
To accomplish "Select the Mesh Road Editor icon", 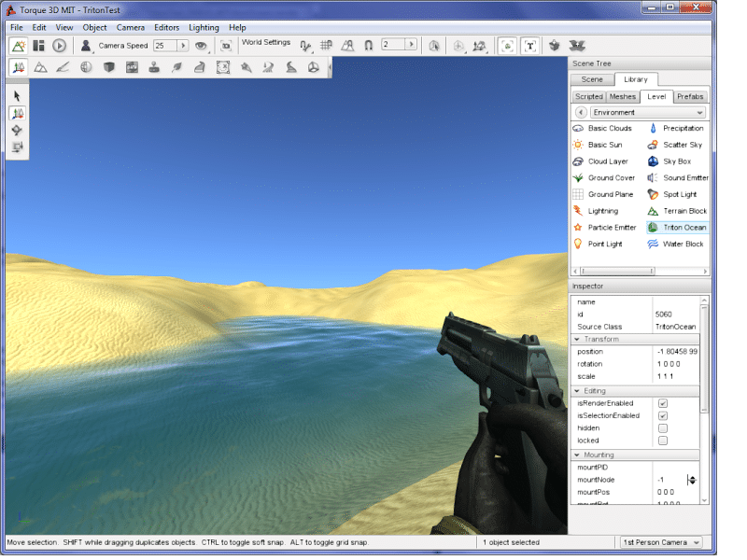I will (x=200, y=67).
